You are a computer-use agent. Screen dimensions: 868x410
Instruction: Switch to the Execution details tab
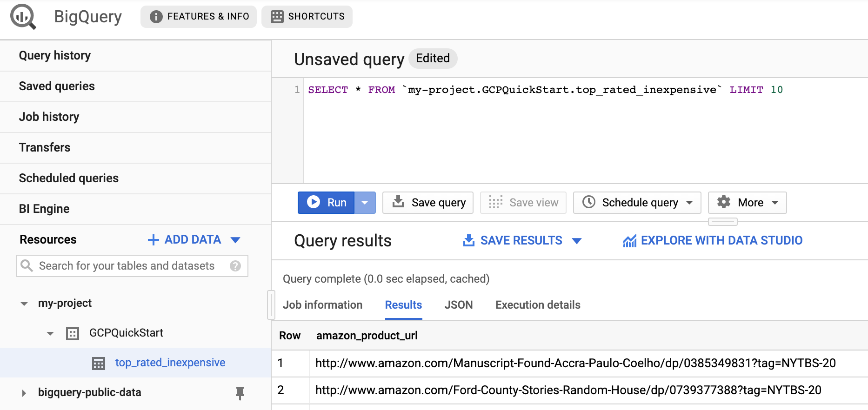(x=538, y=305)
